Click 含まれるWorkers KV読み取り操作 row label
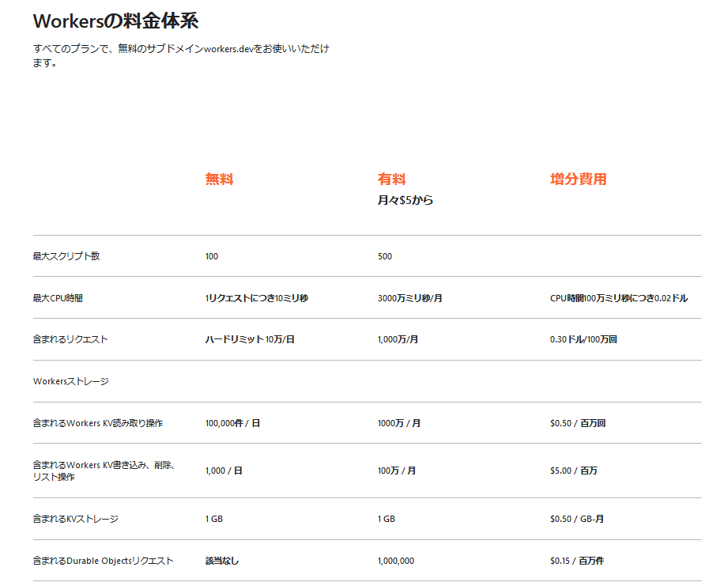The height and width of the screenshot is (586, 728). (98, 423)
